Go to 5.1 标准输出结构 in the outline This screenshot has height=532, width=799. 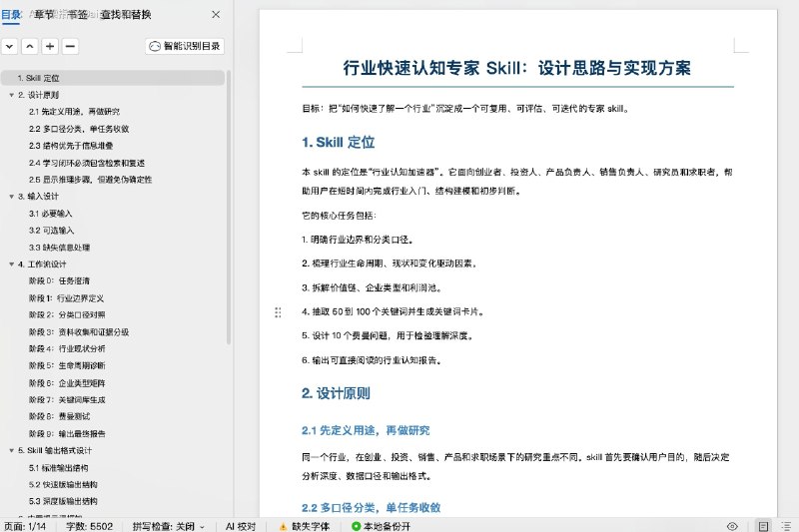click(58, 468)
